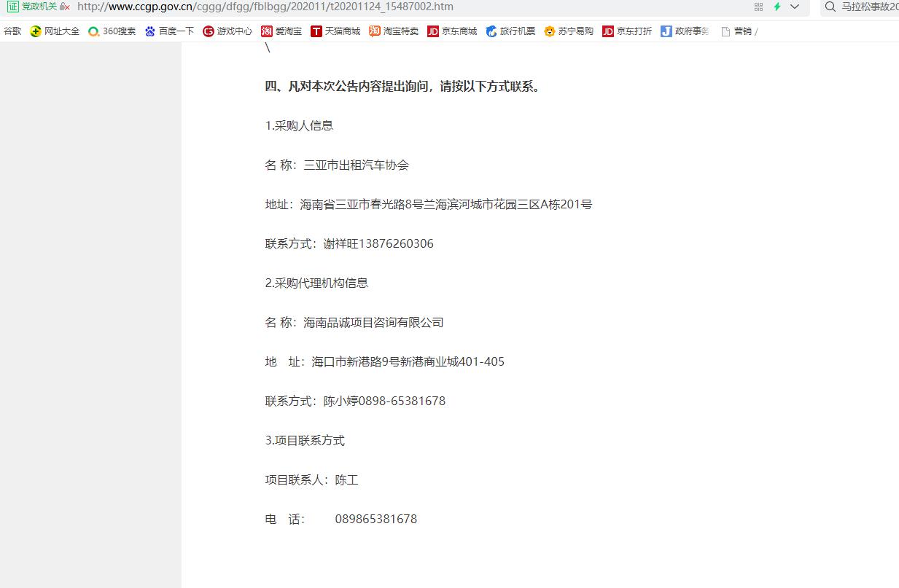Screen dimensions: 899x588
Task: Click the search magnifier icon
Action: point(830,7)
